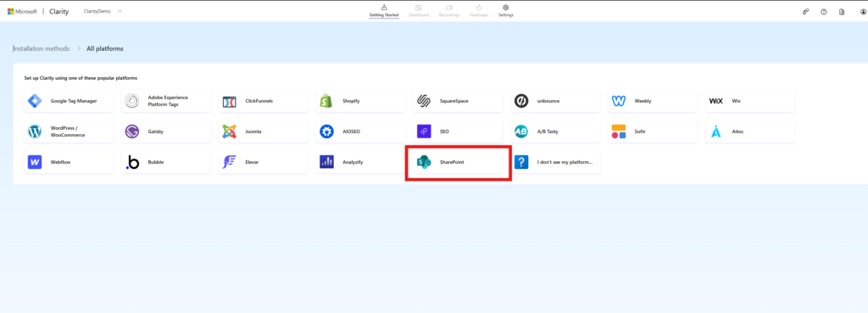Click the Aitoc logo icon
This screenshot has height=313, width=868.
coord(715,131)
